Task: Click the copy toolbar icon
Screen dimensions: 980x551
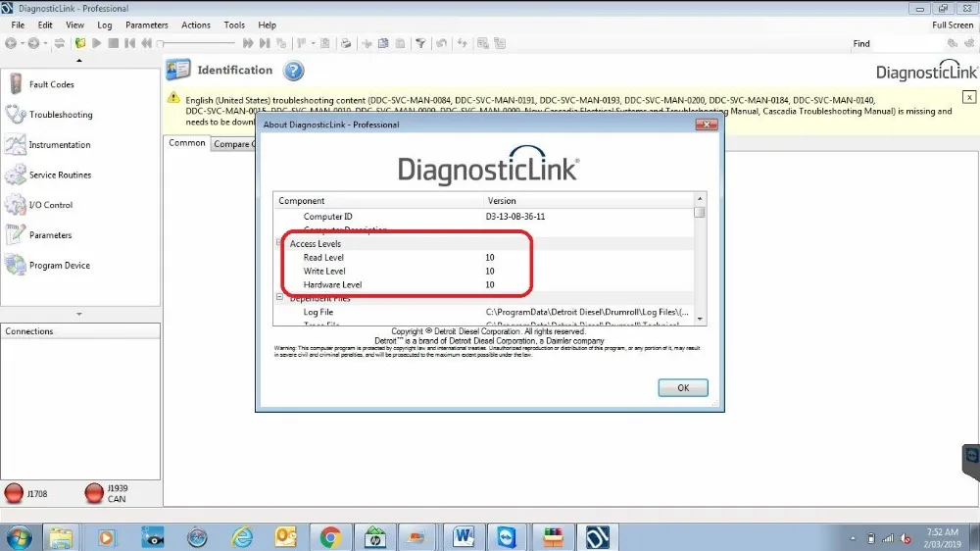Action: [x=383, y=43]
